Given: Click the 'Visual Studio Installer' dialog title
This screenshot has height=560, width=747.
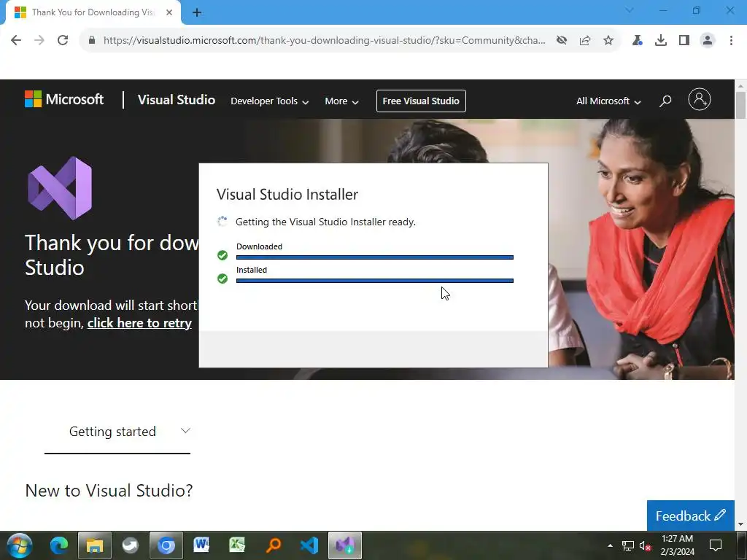Looking at the screenshot, I should point(287,194).
